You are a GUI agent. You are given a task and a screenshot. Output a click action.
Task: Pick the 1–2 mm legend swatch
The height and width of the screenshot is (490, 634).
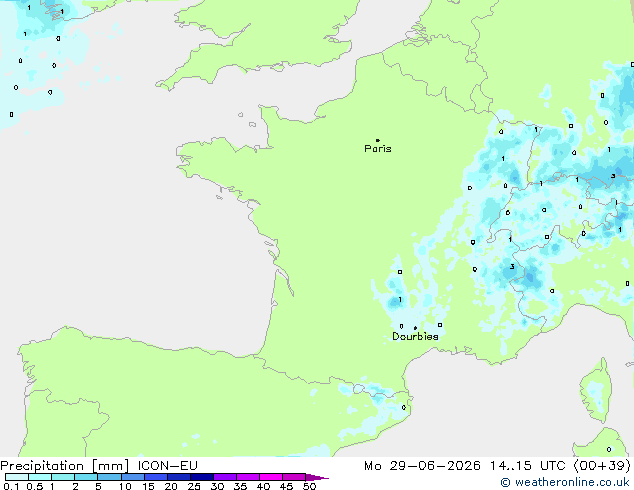63,477
